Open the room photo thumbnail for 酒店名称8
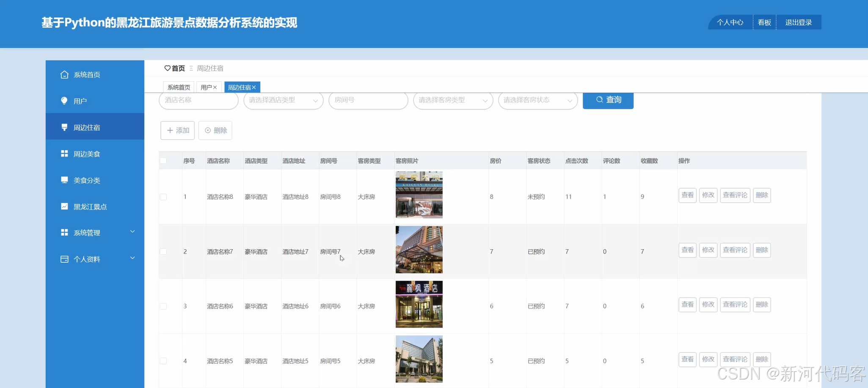 (x=419, y=195)
